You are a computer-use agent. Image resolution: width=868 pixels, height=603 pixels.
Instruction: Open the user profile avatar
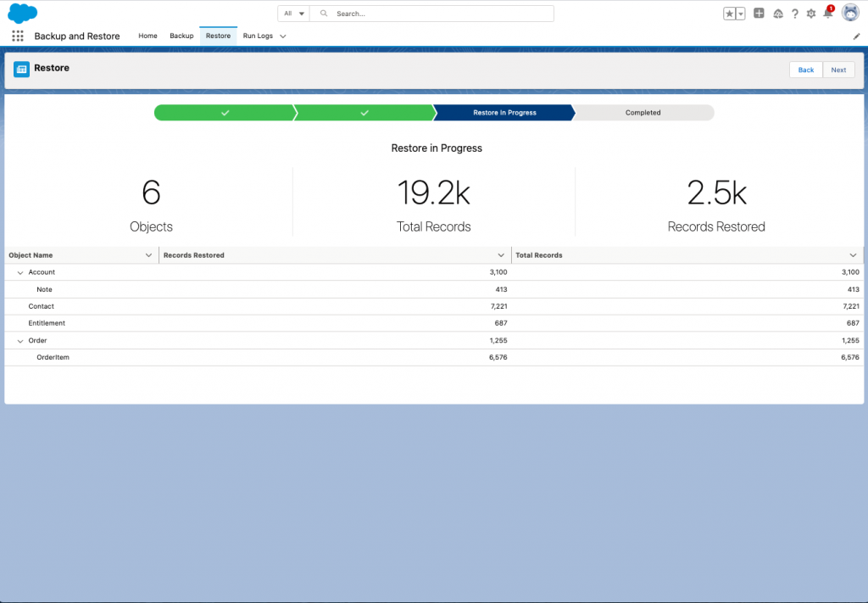[x=850, y=12]
